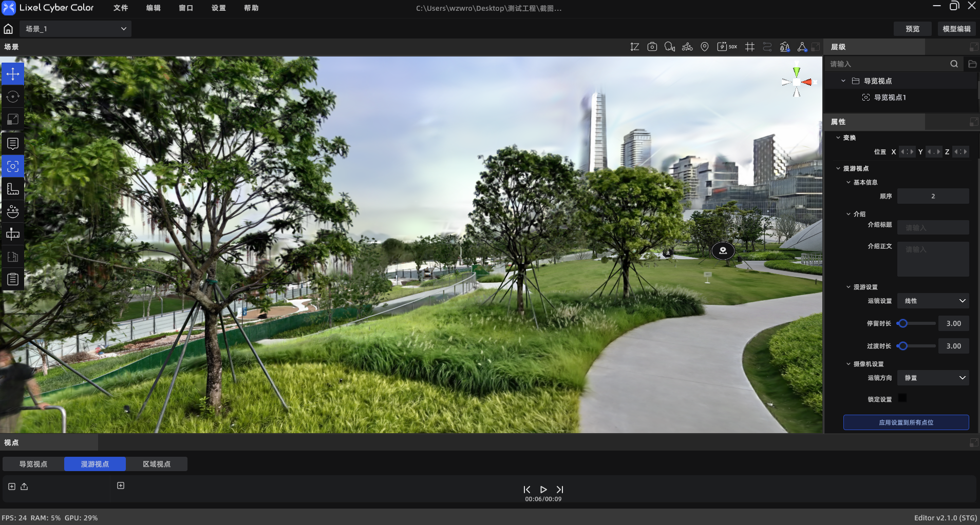Click the camera snapshot icon in scene toolbar
980x525 pixels.
[x=652, y=47]
